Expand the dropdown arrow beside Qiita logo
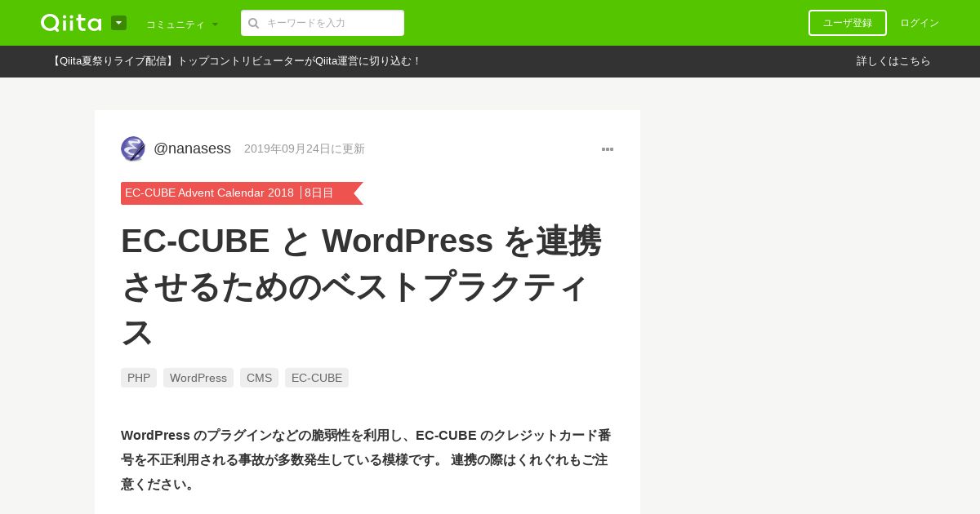 tap(118, 23)
